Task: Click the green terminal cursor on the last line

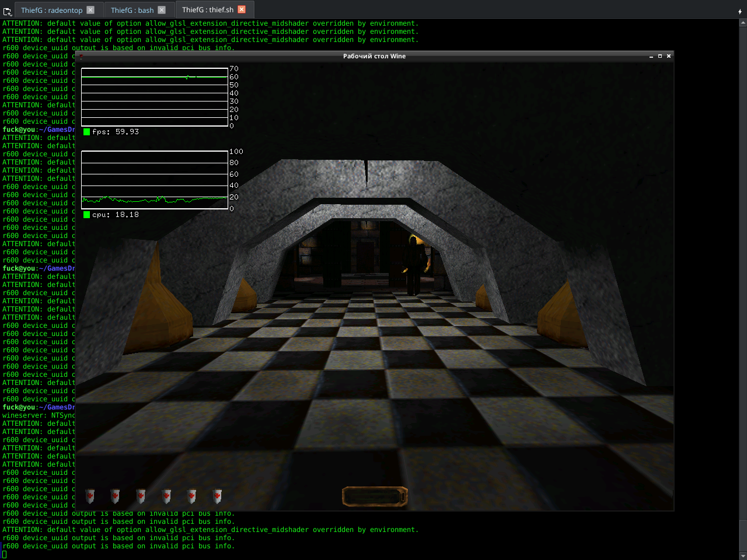Action: click(x=4, y=555)
